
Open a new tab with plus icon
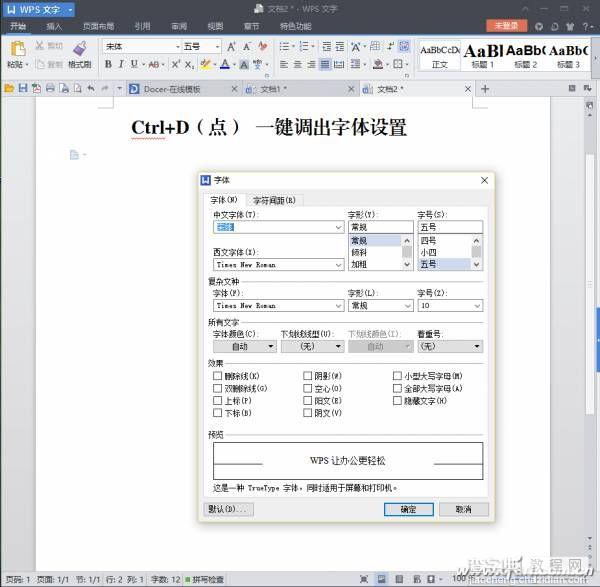[x=485, y=89]
